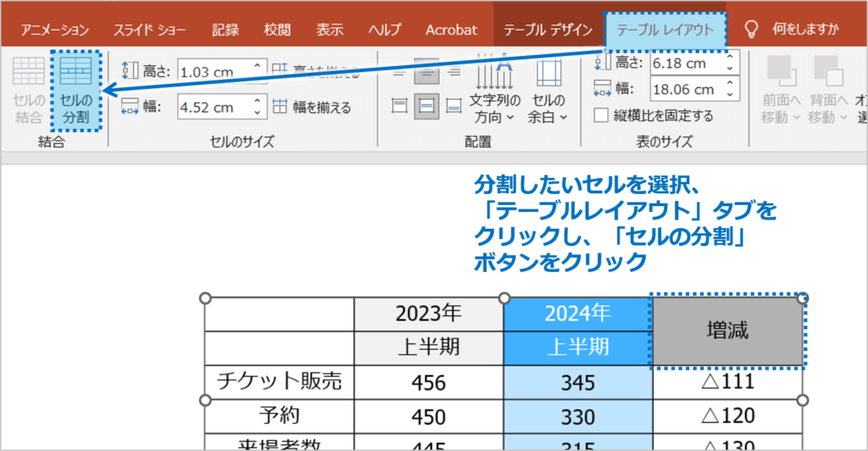Image resolution: width=868 pixels, height=451 pixels.
Task: Click the cell with value 456
Action: tap(428, 381)
